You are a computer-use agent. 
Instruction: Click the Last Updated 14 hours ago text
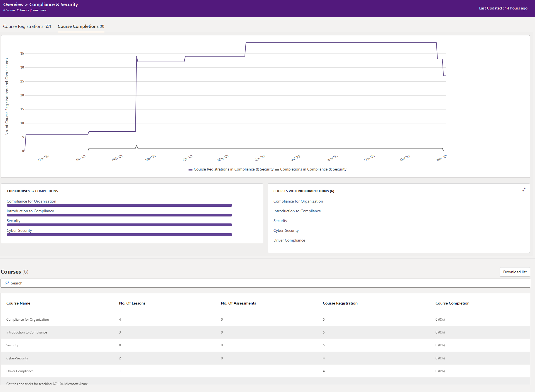point(503,8)
